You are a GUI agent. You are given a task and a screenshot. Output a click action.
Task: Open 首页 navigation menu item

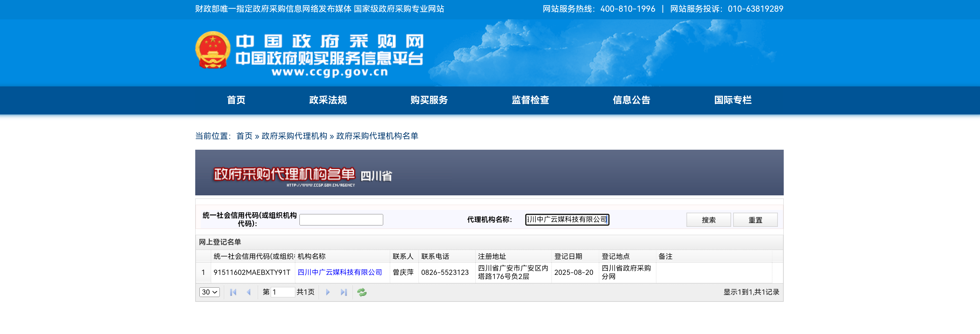click(x=236, y=100)
